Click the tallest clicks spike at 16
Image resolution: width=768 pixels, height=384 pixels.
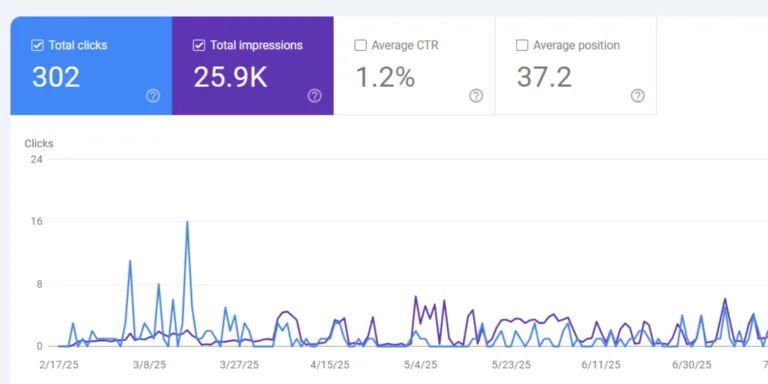[187, 222]
